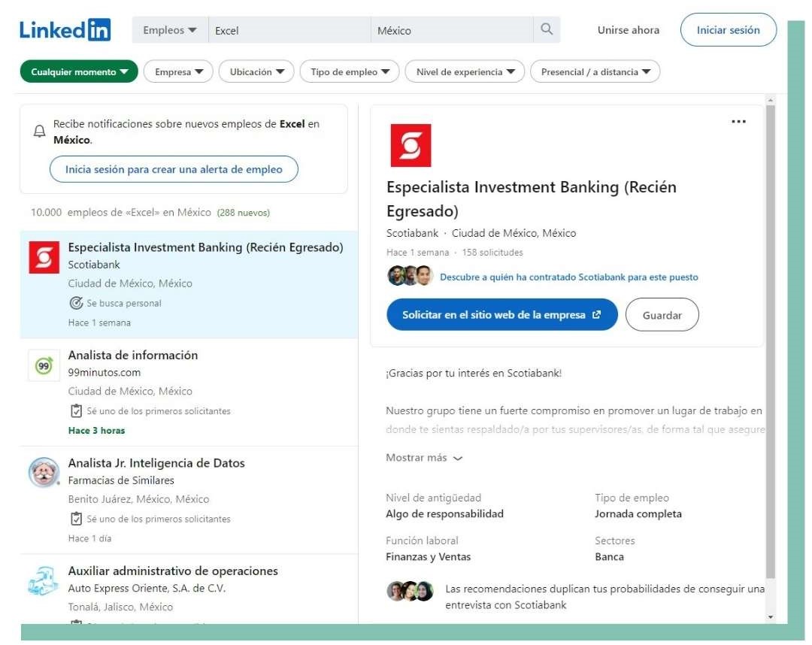Click the hired employees avatar group
Viewport: 812px width, 645px height.
point(410,276)
